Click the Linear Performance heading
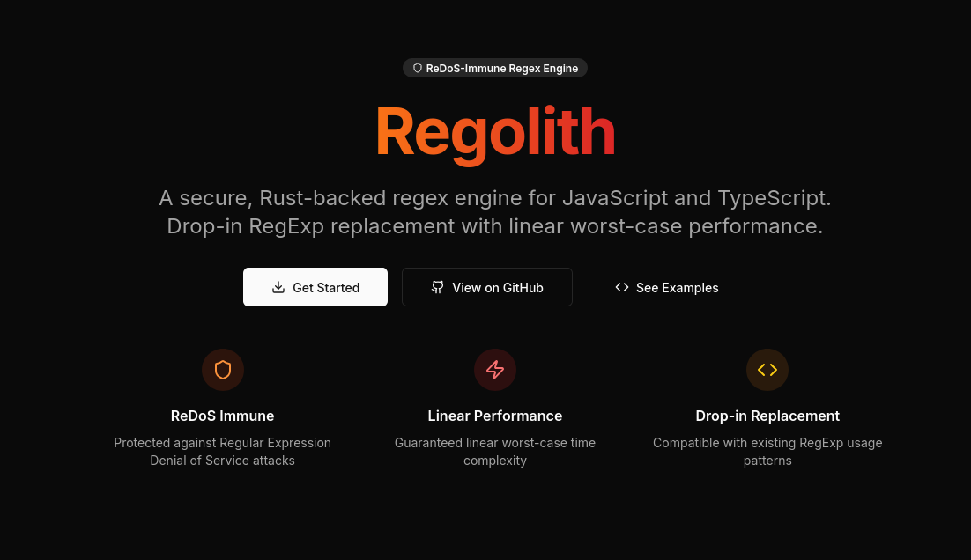 (495, 416)
